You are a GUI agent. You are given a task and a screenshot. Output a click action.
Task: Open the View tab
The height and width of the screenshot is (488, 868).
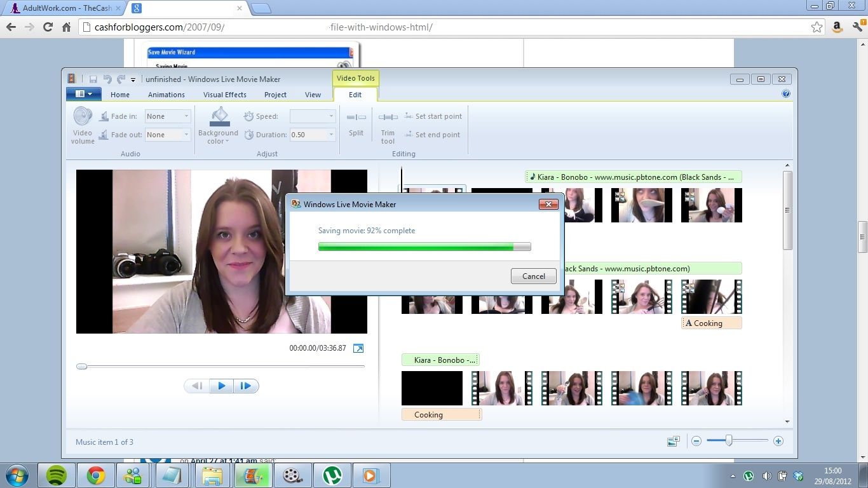click(x=313, y=95)
